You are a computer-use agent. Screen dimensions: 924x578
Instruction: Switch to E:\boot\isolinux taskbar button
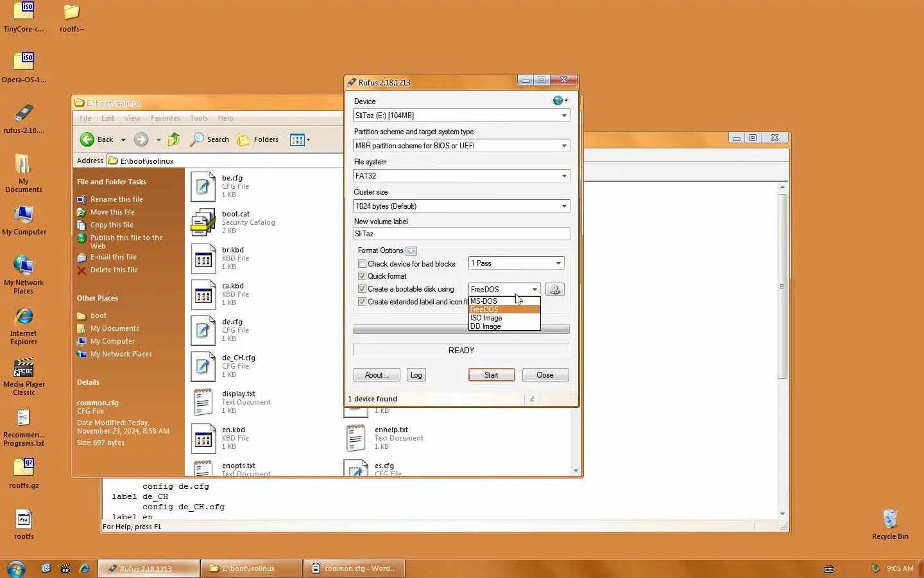[x=252, y=568]
